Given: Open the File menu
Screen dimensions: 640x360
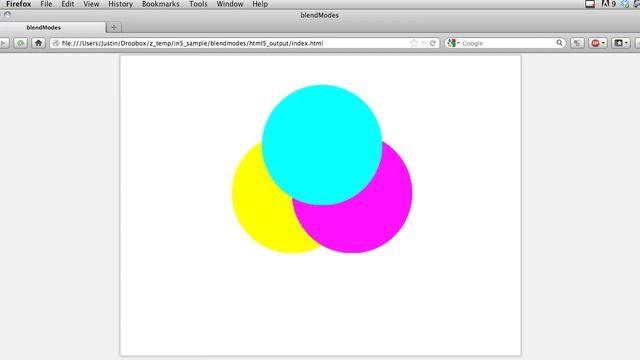Looking at the screenshot, I should (x=46, y=4).
